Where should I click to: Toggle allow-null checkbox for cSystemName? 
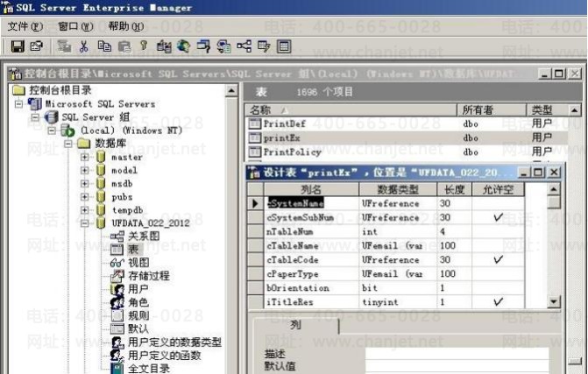pyautogui.click(x=498, y=203)
